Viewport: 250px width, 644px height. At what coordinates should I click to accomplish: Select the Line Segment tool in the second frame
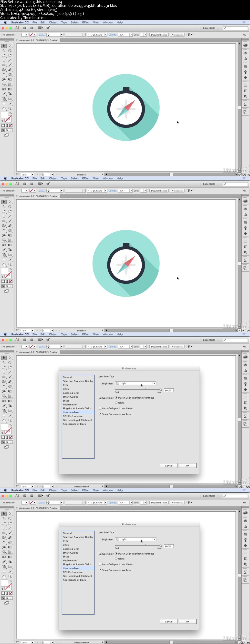click(x=10, y=216)
